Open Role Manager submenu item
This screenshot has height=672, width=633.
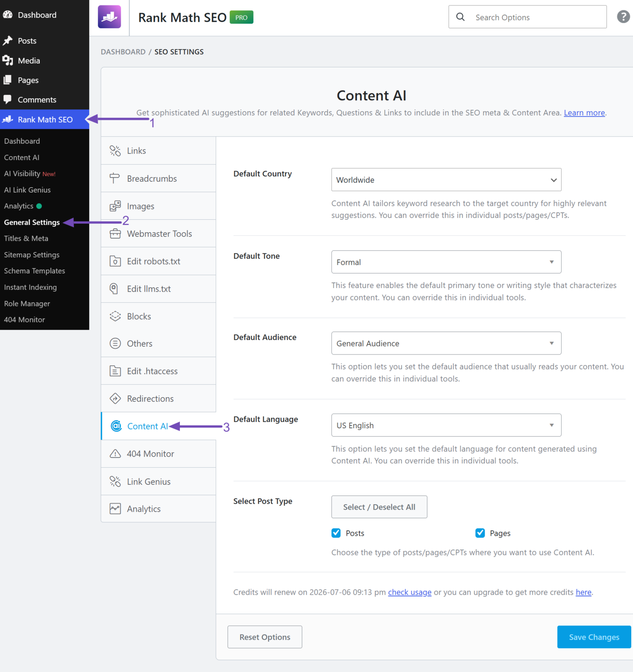(x=27, y=303)
